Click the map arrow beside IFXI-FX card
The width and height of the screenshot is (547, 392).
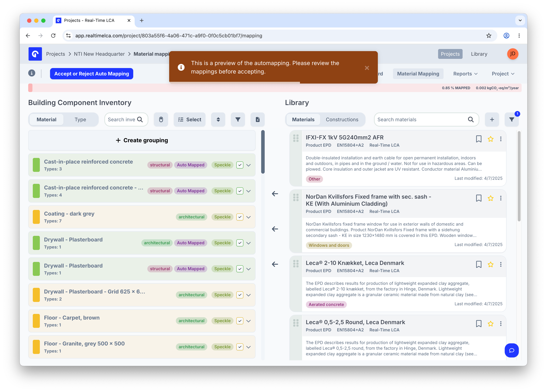[275, 194]
